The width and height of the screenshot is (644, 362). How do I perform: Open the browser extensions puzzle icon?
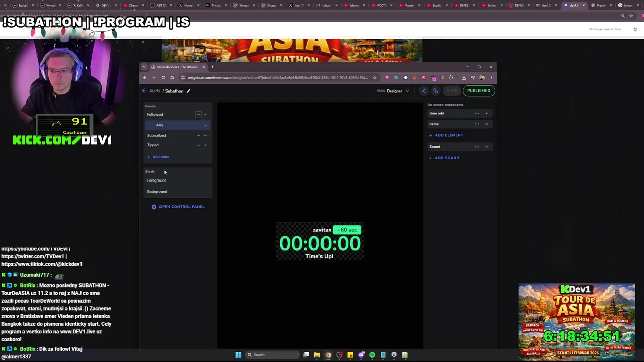pyautogui.click(x=451, y=78)
